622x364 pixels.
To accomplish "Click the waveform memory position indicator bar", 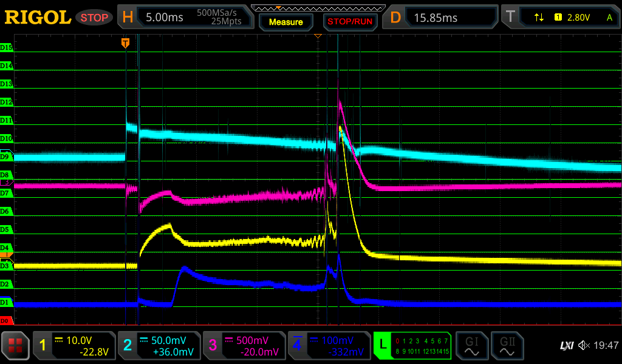I will click(318, 8).
